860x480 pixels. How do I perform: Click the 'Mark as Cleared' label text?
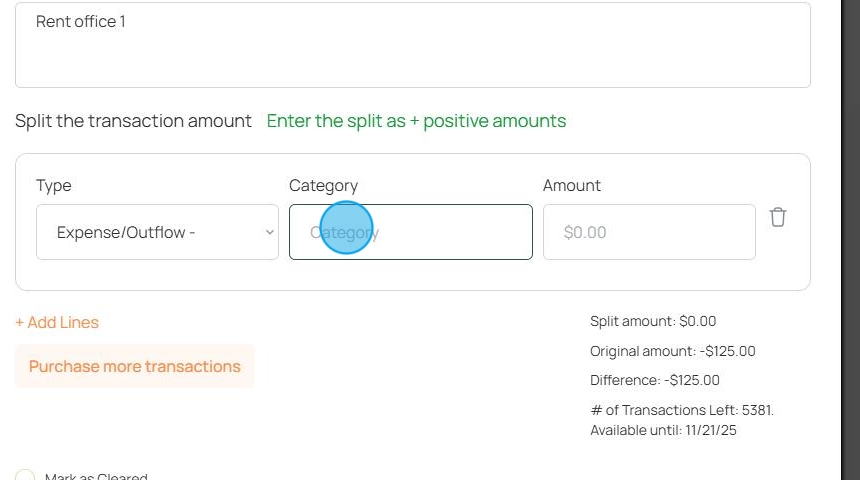point(96,477)
